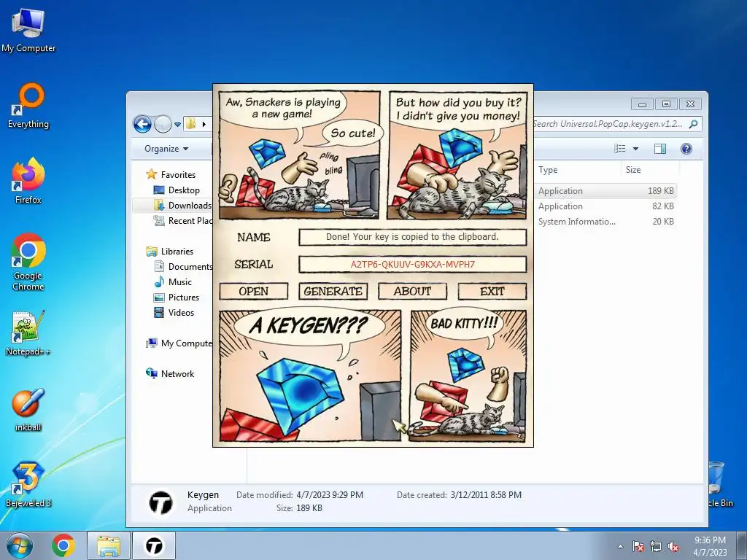Screen dimensions: 747x560
Task: Select the Firefox desktop shortcut
Action: pos(28,181)
